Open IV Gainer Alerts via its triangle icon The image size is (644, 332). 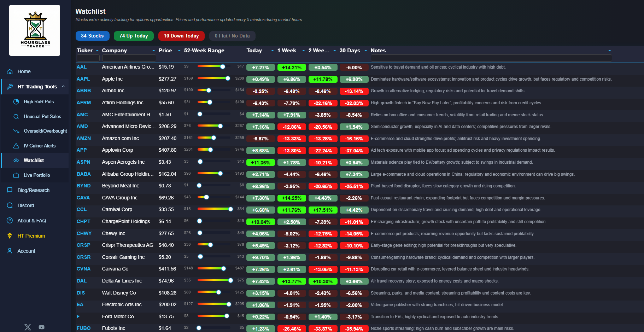16,146
